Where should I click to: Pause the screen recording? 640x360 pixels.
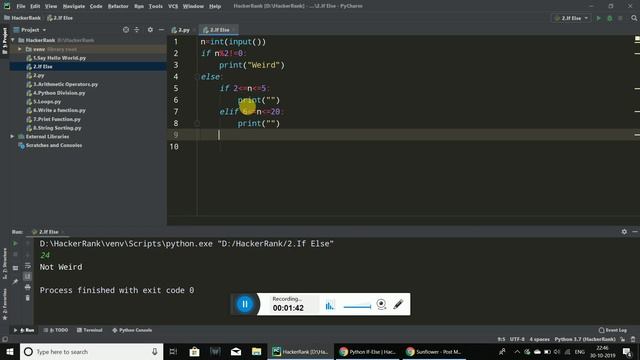pyautogui.click(x=245, y=304)
